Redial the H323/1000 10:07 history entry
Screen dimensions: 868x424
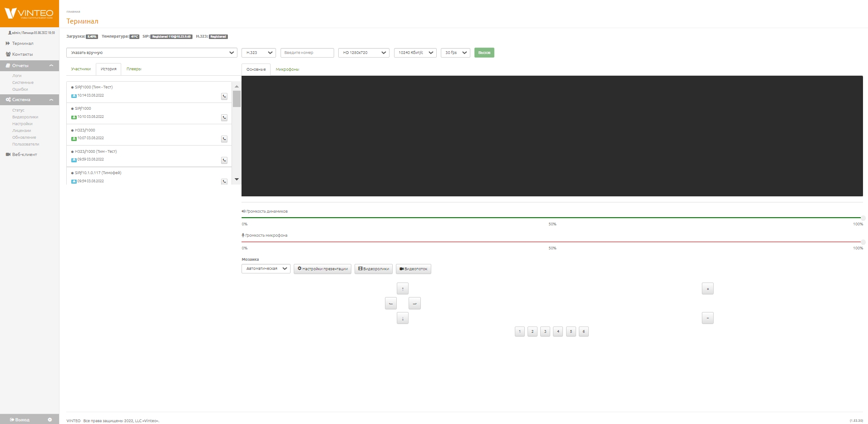coord(224,139)
